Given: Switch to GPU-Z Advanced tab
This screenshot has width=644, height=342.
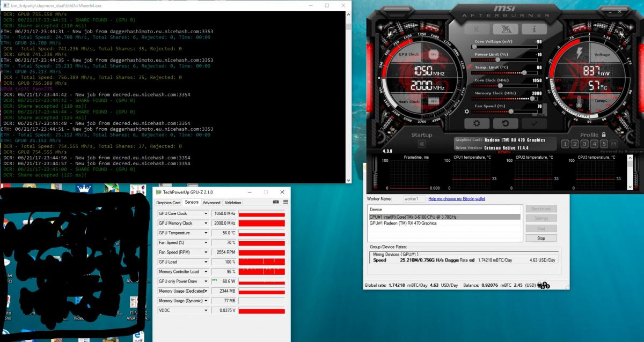Looking at the screenshot, I should (211, 203).
